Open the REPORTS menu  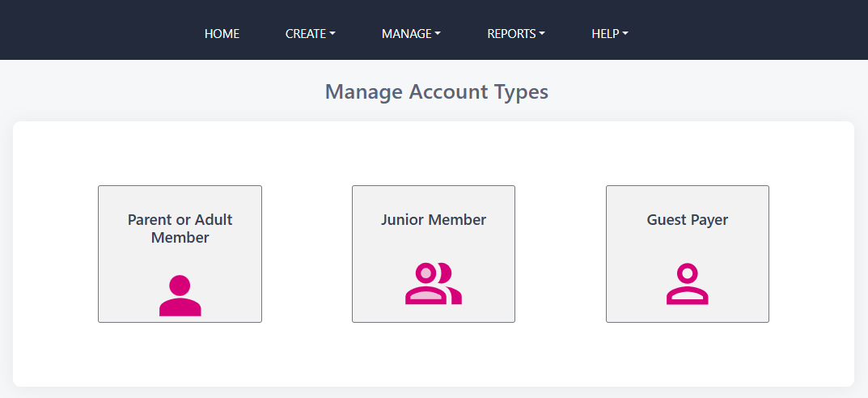pos(516,34)
